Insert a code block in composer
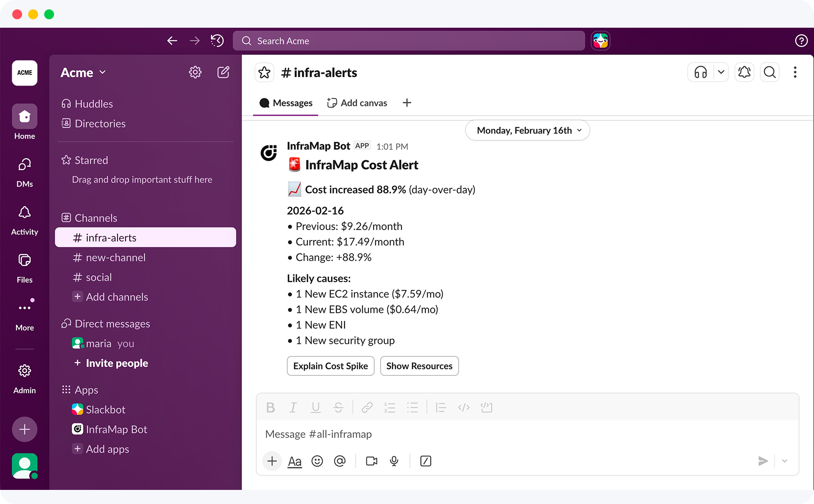The height and width of the screenshot is (504, 814). 486,408
